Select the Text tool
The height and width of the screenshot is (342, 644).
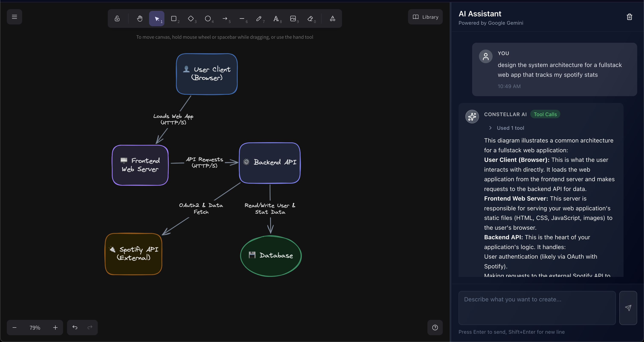[x=276, y=19]
